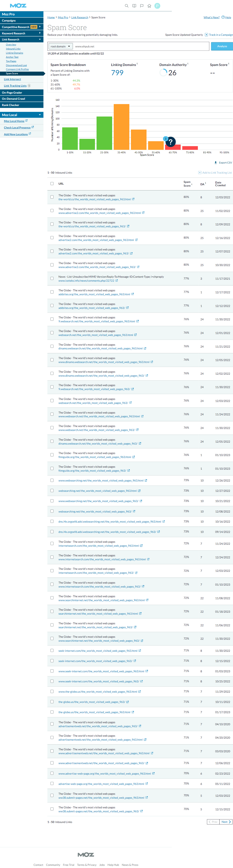Viewport: 233px width, 868px height.
Task: Check the box for addsites.org 963.html row
Action: tap(52, 292)
